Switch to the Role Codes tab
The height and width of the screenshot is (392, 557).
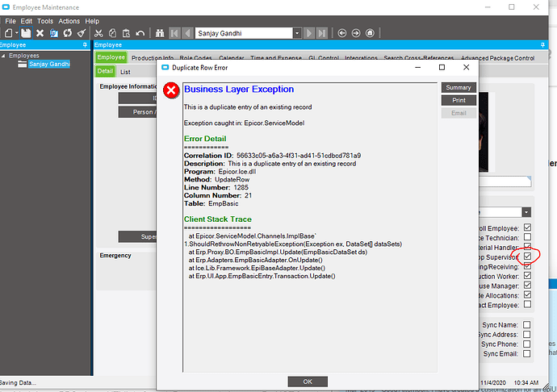198,58
